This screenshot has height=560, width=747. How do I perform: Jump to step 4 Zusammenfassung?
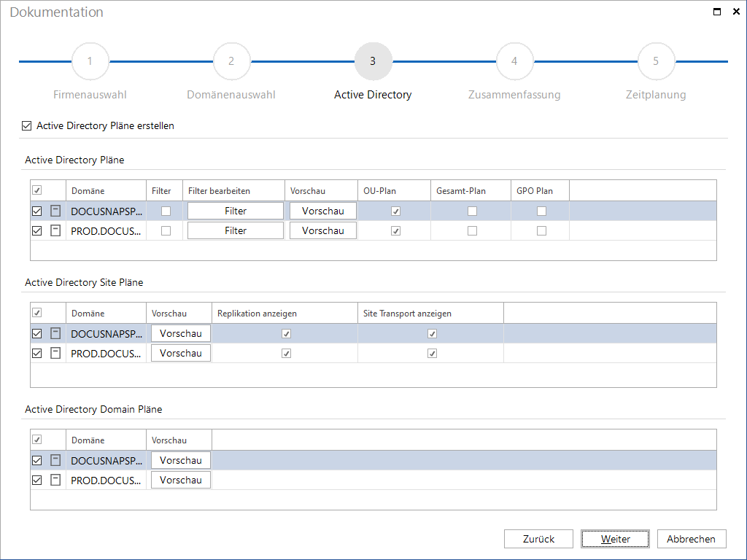coord(514,61)
